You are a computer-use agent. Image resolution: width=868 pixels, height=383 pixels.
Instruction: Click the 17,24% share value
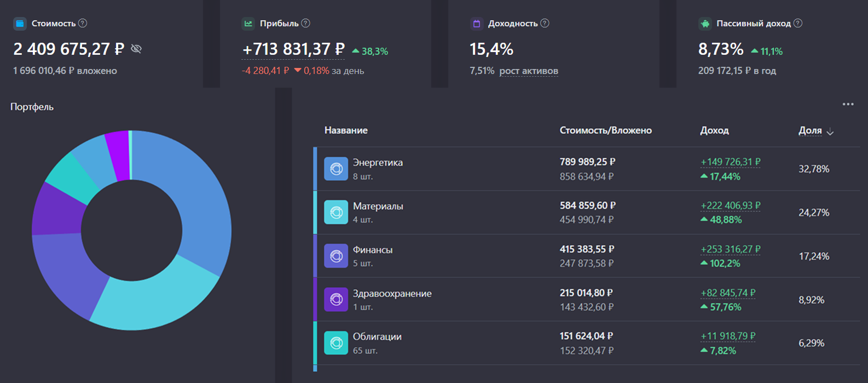[814, 256]
